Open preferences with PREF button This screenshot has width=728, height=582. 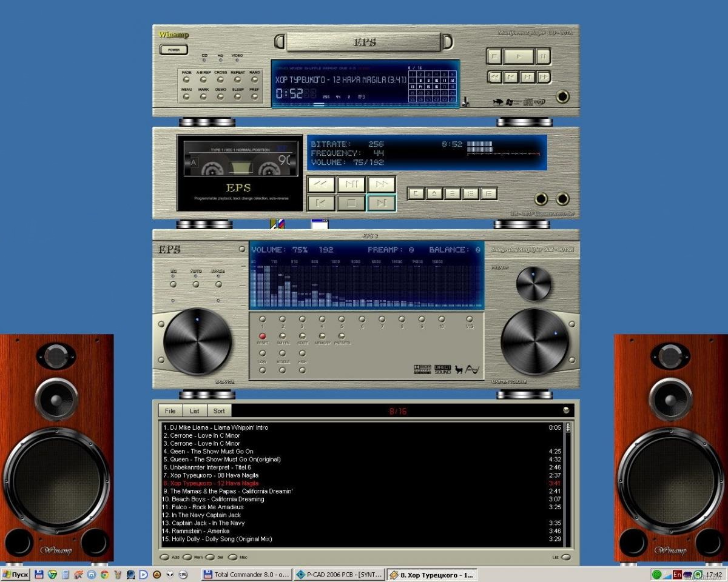click(254, 96)
